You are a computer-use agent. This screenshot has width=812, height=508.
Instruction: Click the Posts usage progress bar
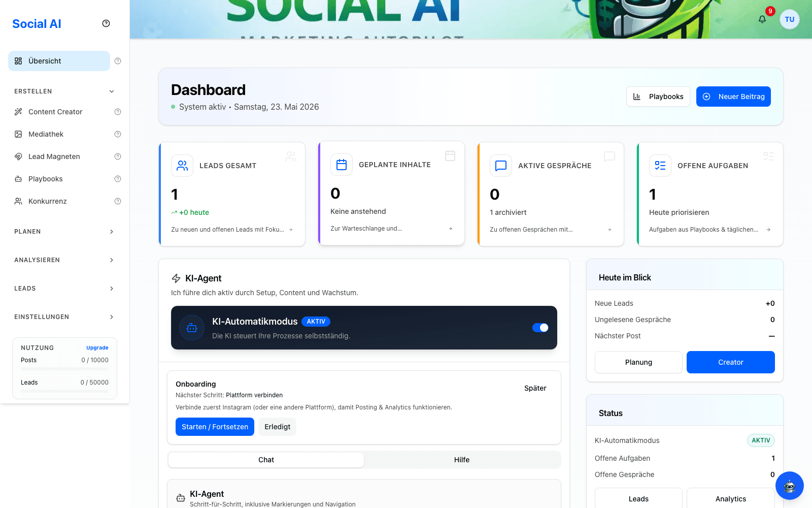click(64, 369)
